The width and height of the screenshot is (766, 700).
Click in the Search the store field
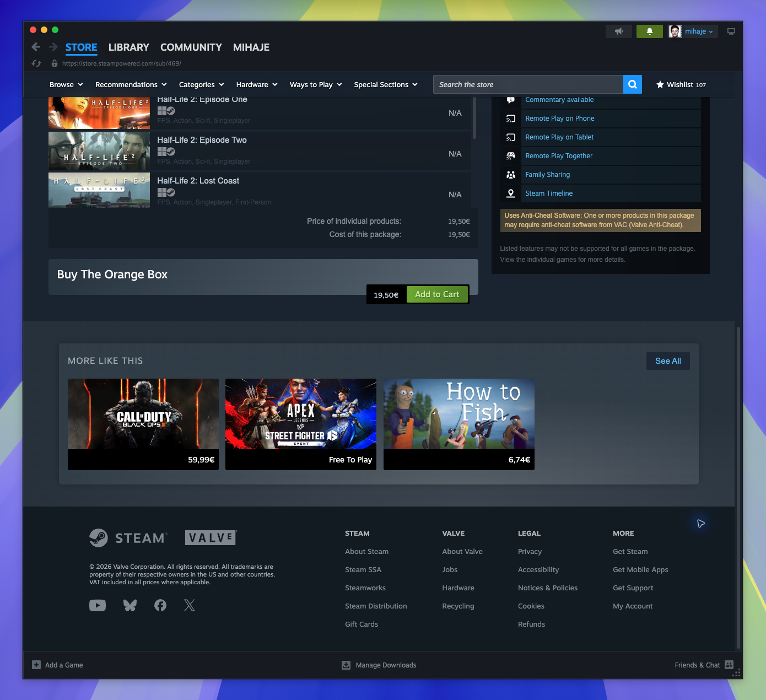pyautogui.click(x=528, y=84)
